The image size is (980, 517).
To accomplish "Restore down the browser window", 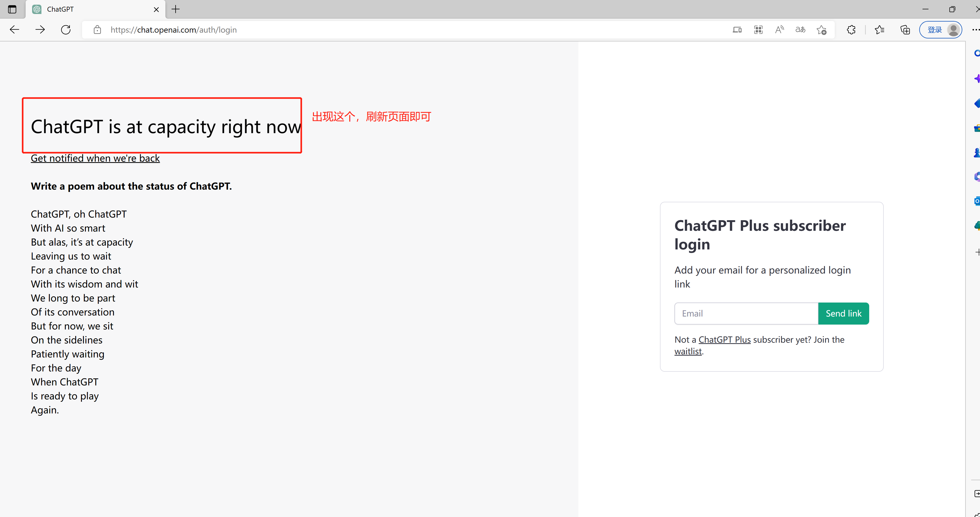I will (x=952, y=9).
